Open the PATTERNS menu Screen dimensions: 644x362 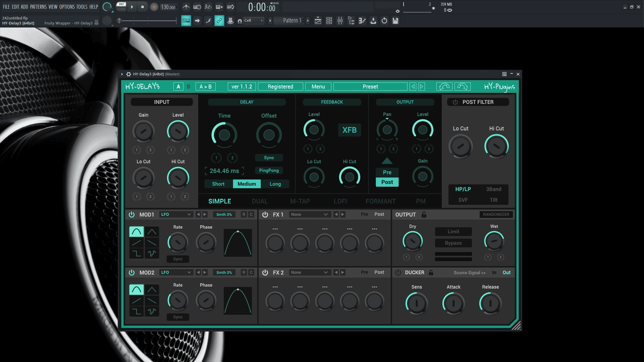coord(38,7)
